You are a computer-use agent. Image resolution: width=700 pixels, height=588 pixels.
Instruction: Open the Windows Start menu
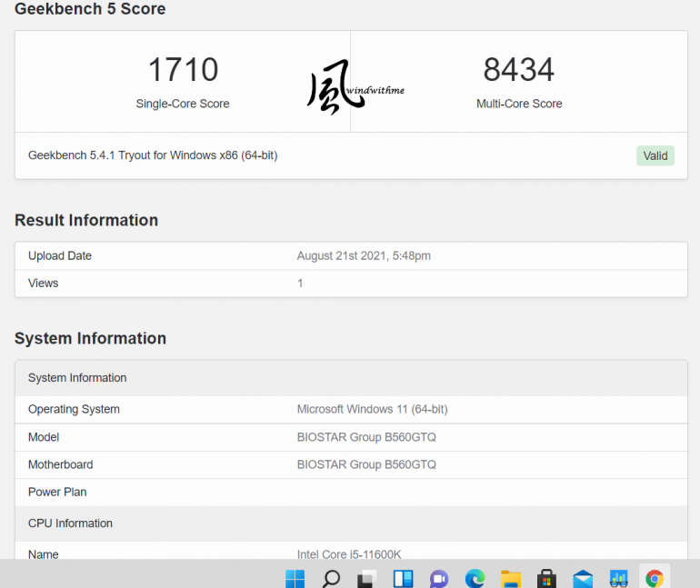pos(295,579)
